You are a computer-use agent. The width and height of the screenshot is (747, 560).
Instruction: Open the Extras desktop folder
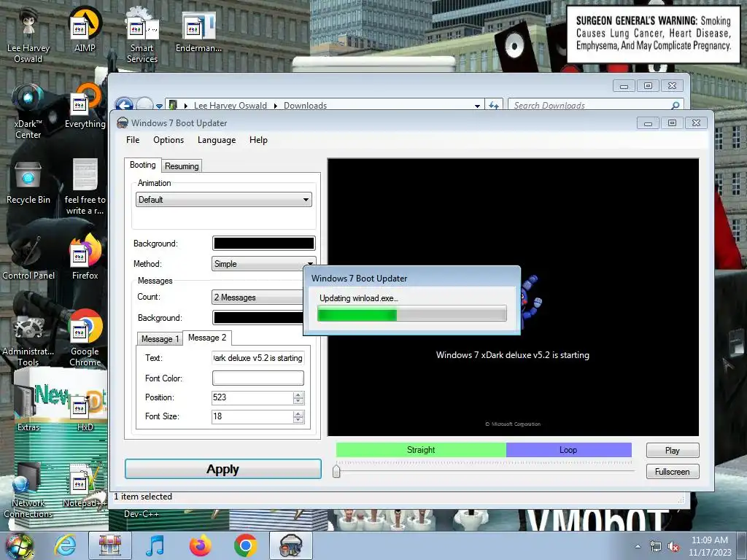[x=28, y=408]
